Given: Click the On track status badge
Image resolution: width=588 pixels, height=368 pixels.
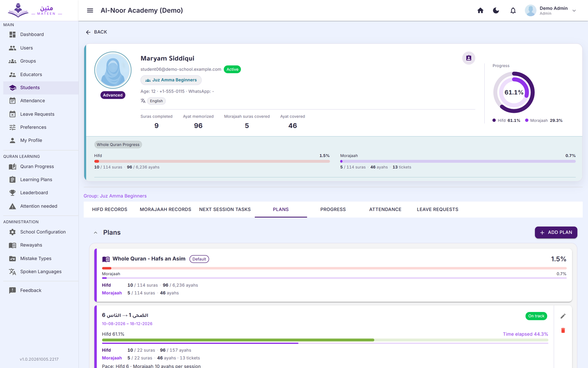Looking at the screenshot, I should [536, 316].
